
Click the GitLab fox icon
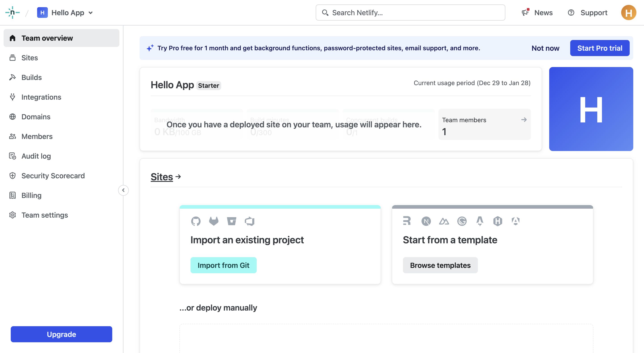214,221
